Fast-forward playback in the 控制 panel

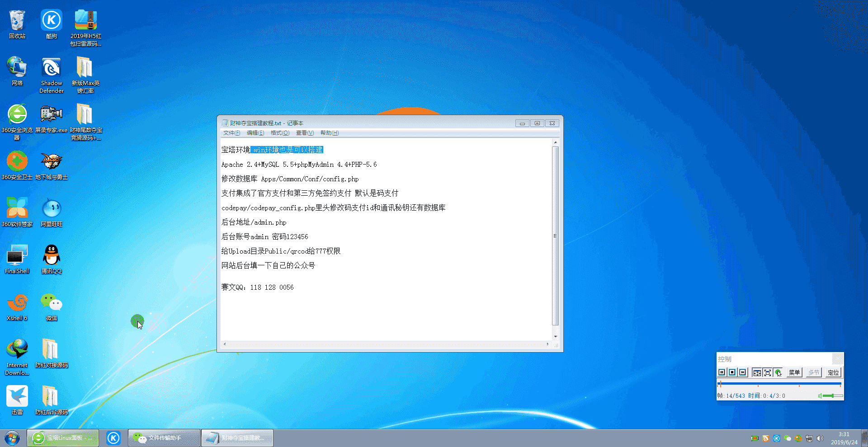(743, 372)
